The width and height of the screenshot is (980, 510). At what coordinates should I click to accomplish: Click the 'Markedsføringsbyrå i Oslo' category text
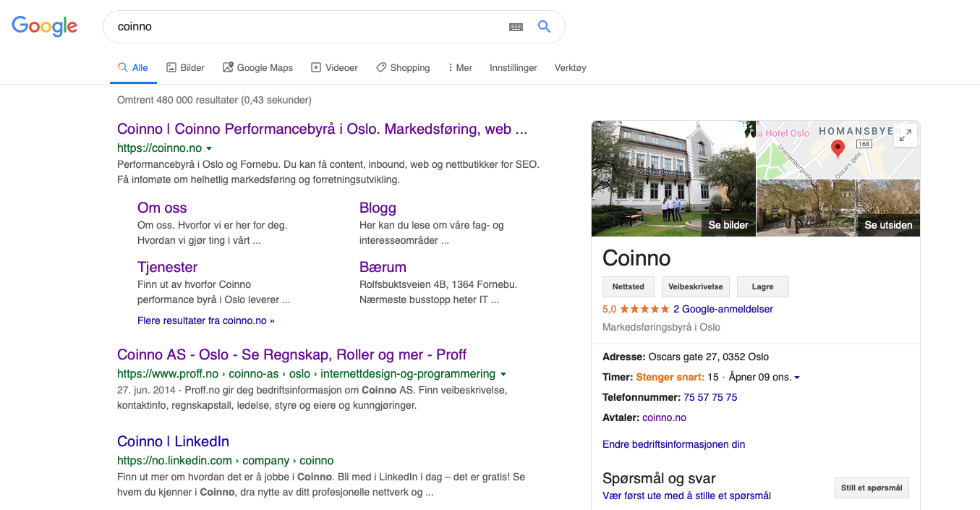(661, 327)
